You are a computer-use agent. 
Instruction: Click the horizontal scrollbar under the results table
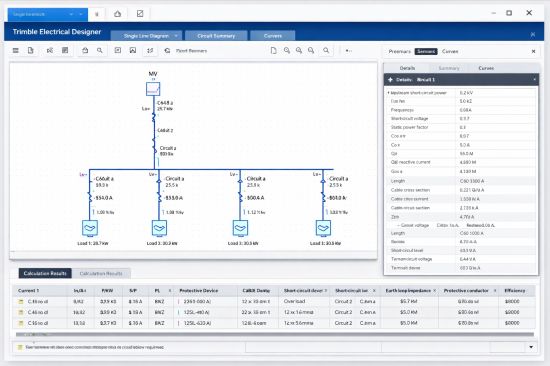click(x=275, y=334)
